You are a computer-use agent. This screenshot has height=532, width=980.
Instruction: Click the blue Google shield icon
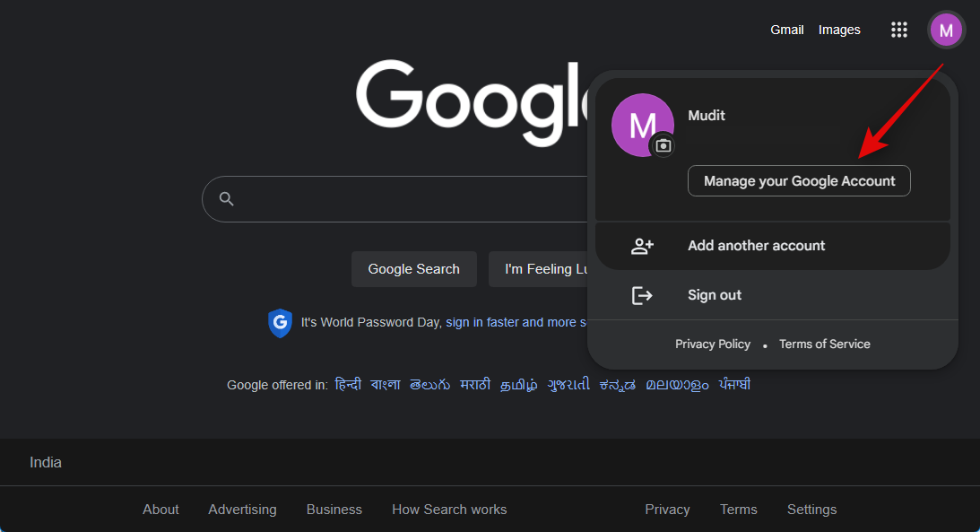coord(280,323)
